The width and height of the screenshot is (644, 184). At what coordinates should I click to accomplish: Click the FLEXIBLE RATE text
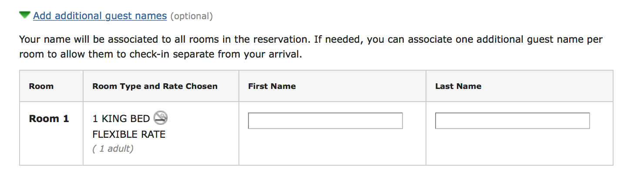[x=129, y=134]
